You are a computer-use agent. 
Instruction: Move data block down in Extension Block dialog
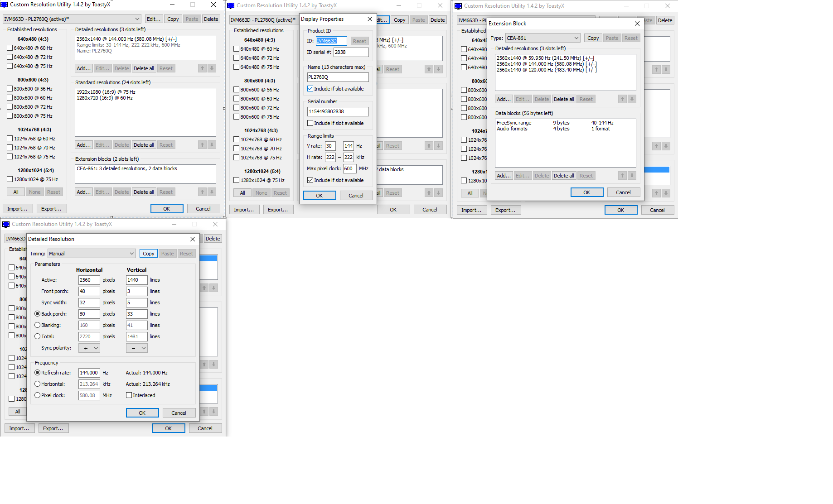pos(632,176)
